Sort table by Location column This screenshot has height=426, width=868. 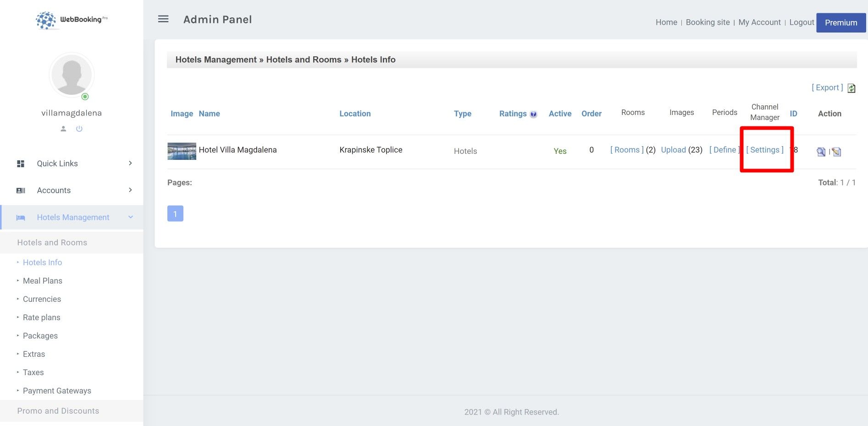pyautogui.click(x=355, y=114)
